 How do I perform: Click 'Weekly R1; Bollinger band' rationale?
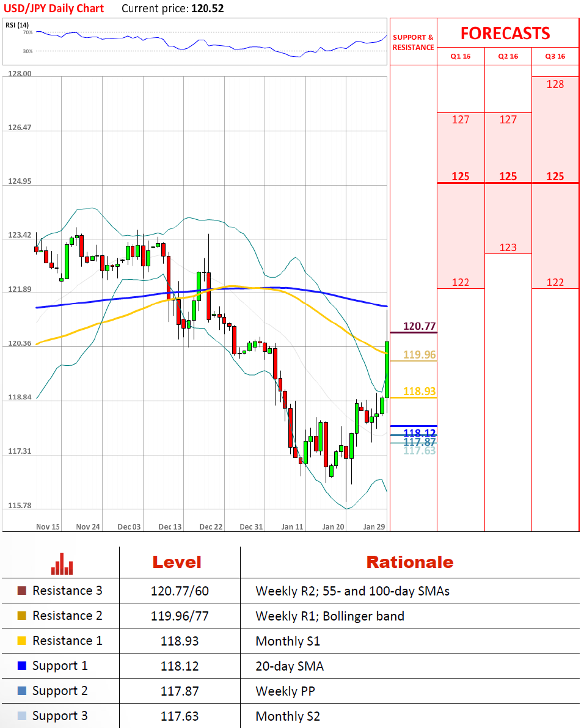330,616
